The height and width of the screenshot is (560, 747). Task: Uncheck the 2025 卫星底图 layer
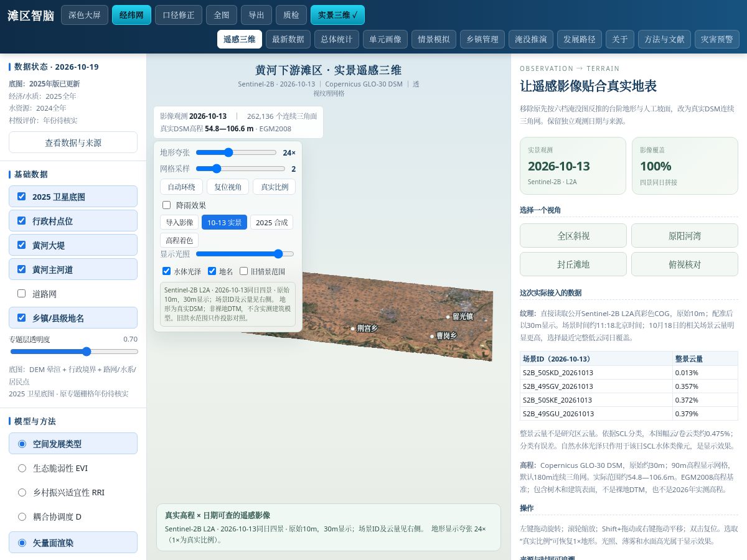click(22, 197)
